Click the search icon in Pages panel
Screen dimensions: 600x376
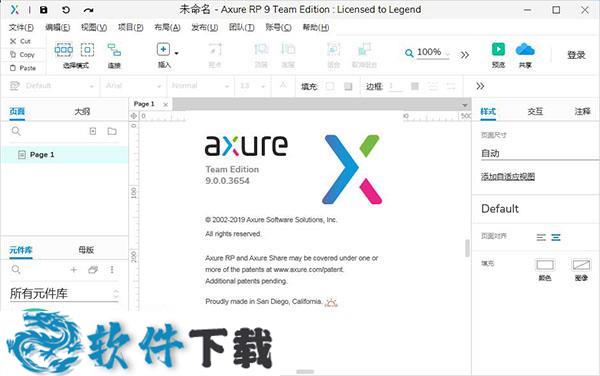click(x=16, y=131)
